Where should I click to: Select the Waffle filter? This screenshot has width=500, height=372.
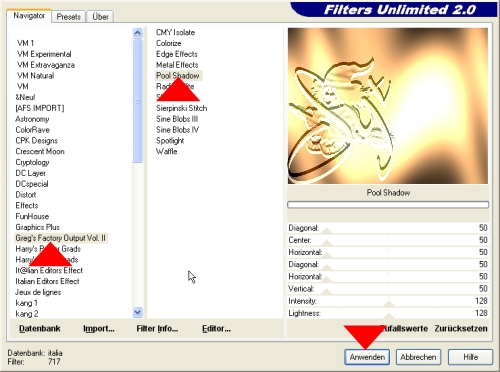point(166,151)
